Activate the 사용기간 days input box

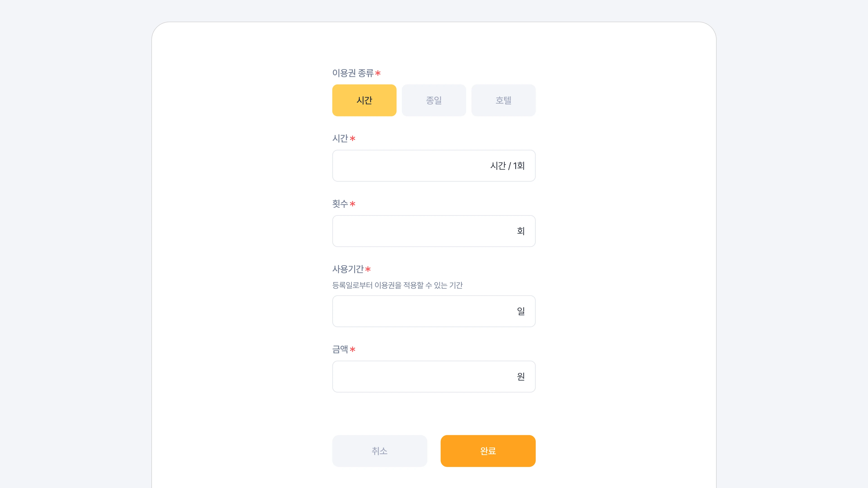click(434, 311)
